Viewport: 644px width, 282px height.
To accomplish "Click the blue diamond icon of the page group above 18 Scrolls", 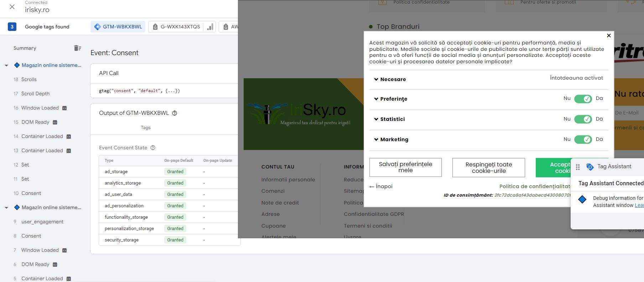I will (x=17, y=65).
